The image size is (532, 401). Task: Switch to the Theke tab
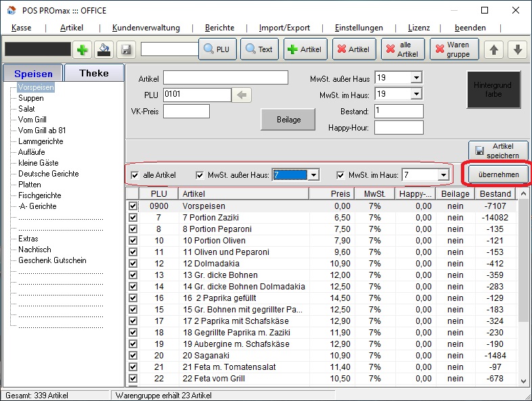94,73
